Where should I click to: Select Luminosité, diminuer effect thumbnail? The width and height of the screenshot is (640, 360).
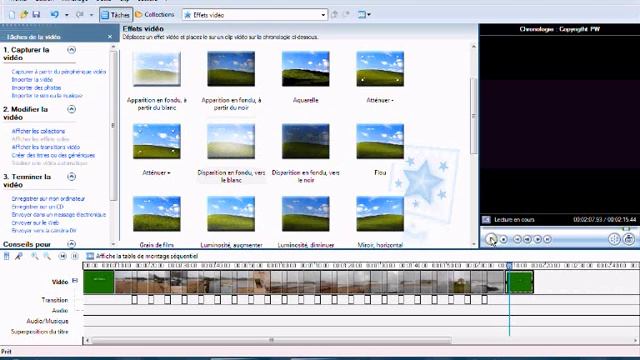[305, 214]
